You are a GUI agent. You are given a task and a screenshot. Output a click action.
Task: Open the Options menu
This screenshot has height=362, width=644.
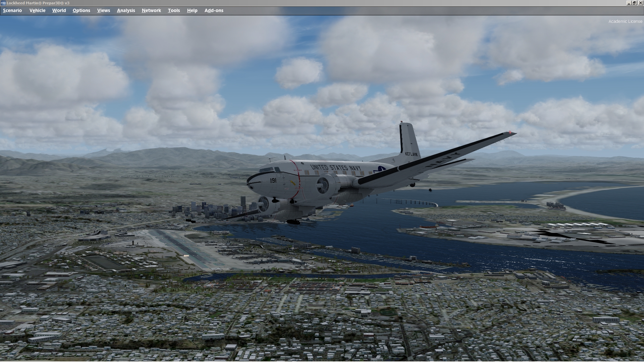click(81, 10)
